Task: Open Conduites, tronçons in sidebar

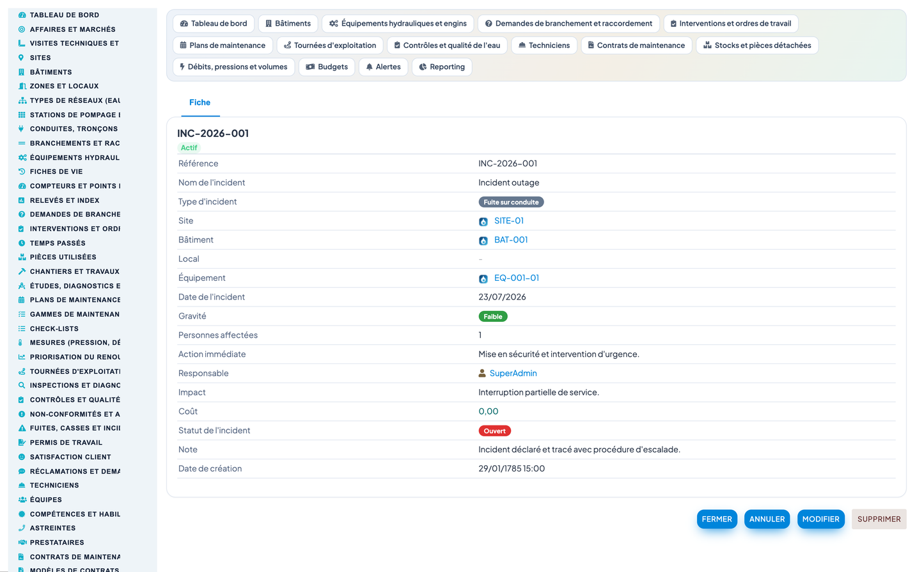Action: click(x=74, y=129)
